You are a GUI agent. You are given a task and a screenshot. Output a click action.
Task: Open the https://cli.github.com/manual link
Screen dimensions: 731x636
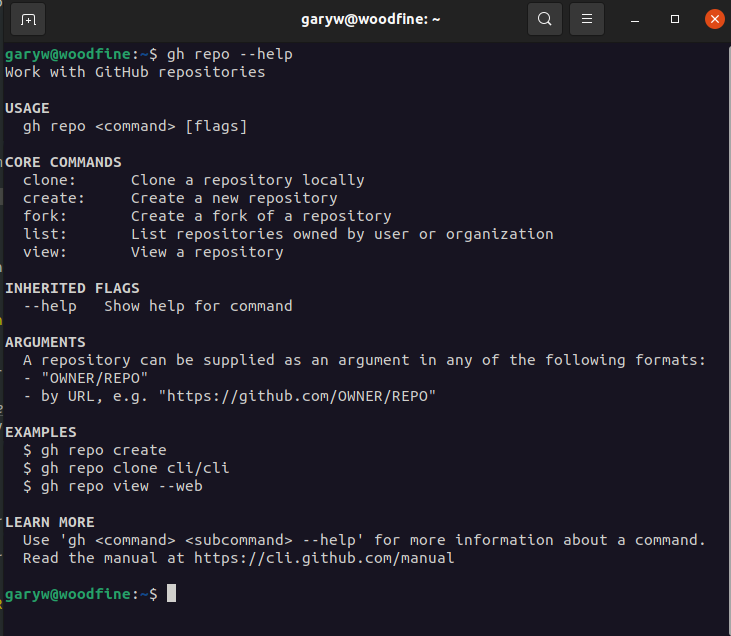click(324, 558)
